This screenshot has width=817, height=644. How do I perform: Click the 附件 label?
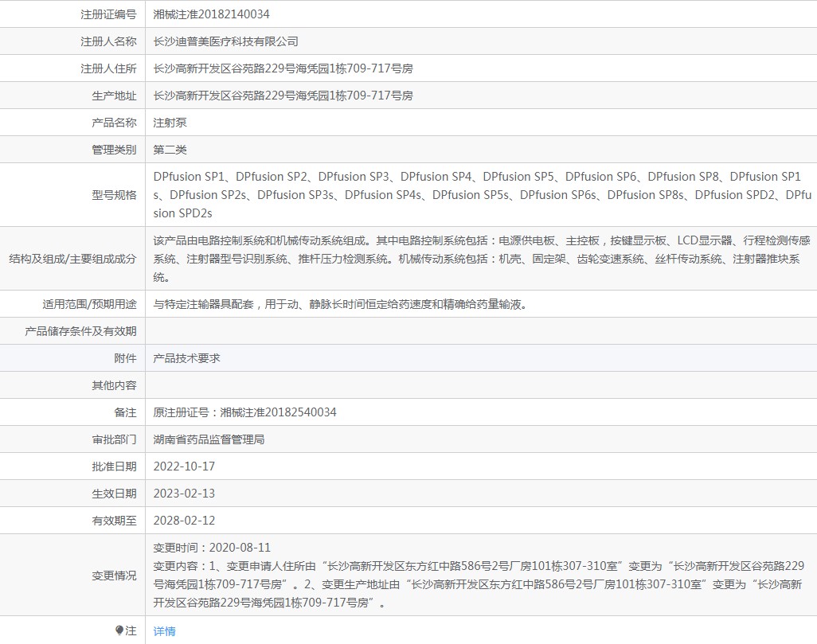coord(125,358)
